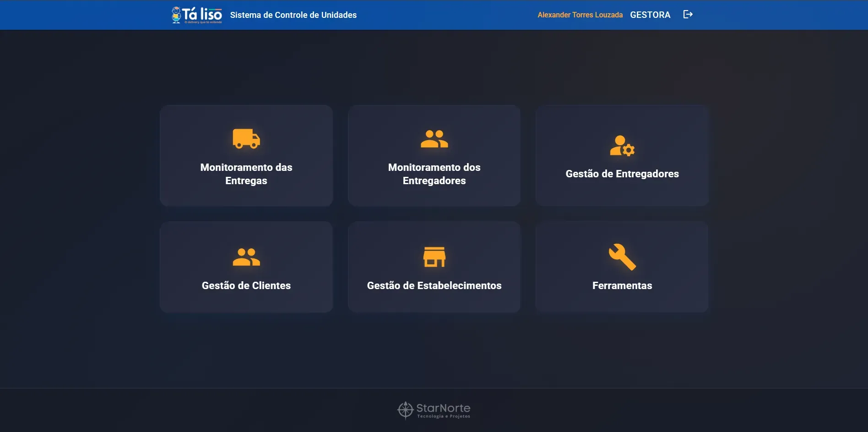
Task: Open Monitoramento das Entregas label
Action: pyautogui.click(x=246, y=174)
